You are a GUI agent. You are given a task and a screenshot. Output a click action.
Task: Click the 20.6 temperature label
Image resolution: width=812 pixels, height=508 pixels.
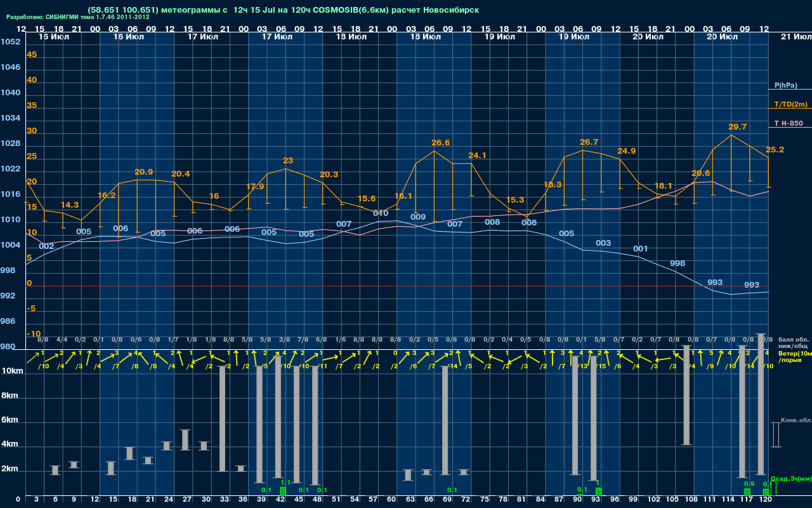[700, 173]
